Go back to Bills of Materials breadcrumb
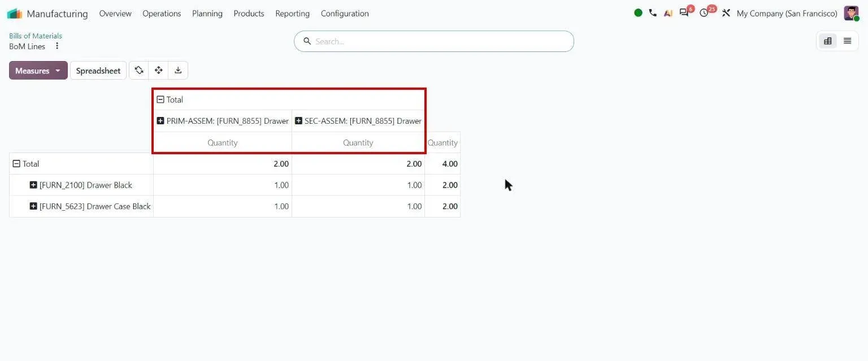 click(36, 36)
